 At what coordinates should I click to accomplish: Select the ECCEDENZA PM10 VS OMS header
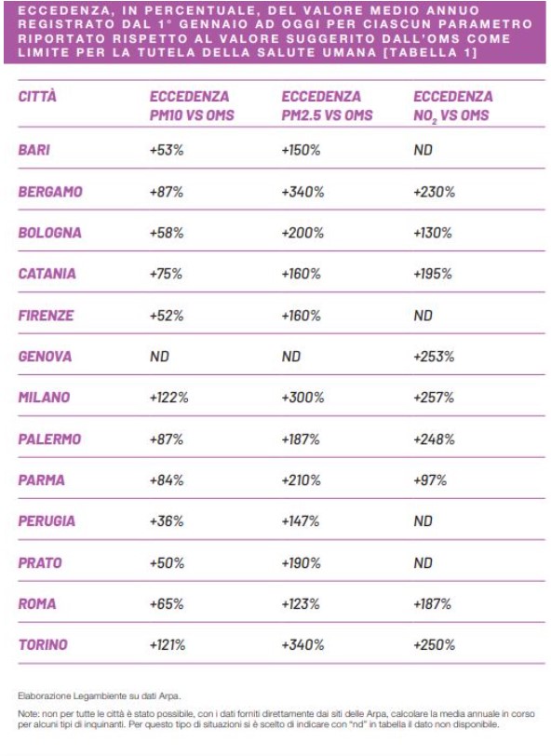(192, 106)
